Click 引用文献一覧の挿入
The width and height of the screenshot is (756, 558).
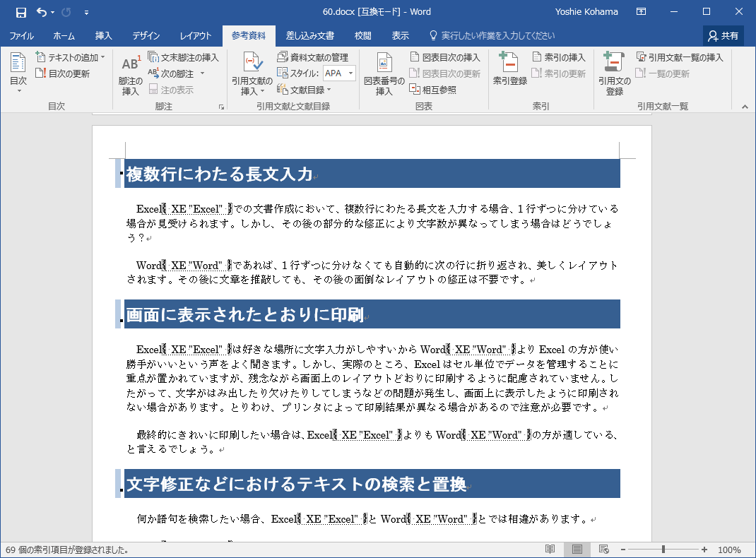pos(680,57)
